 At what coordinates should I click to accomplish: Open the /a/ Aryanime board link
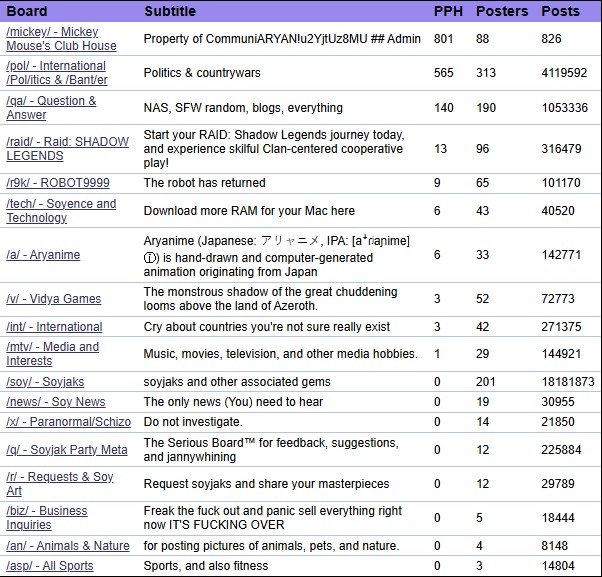[43, 255]
